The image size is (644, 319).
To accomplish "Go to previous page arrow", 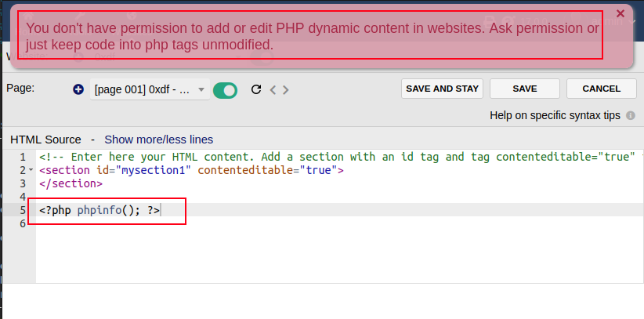I will coord(273,89).
